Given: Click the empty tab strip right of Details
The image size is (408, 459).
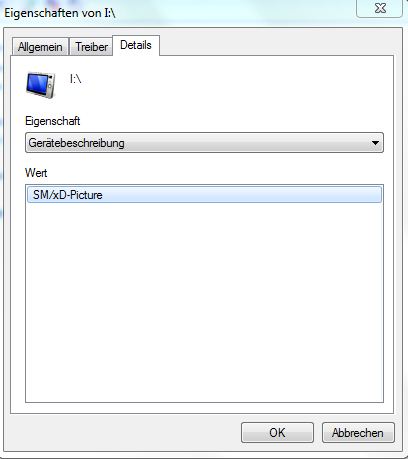Looking at the screenshot, I should pos(276,45).
